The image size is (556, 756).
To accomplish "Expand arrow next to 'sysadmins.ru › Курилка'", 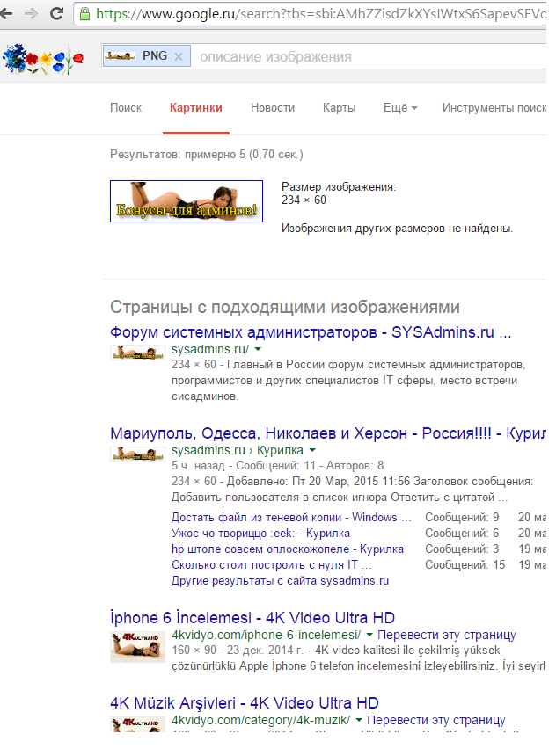I will point(312,450).
